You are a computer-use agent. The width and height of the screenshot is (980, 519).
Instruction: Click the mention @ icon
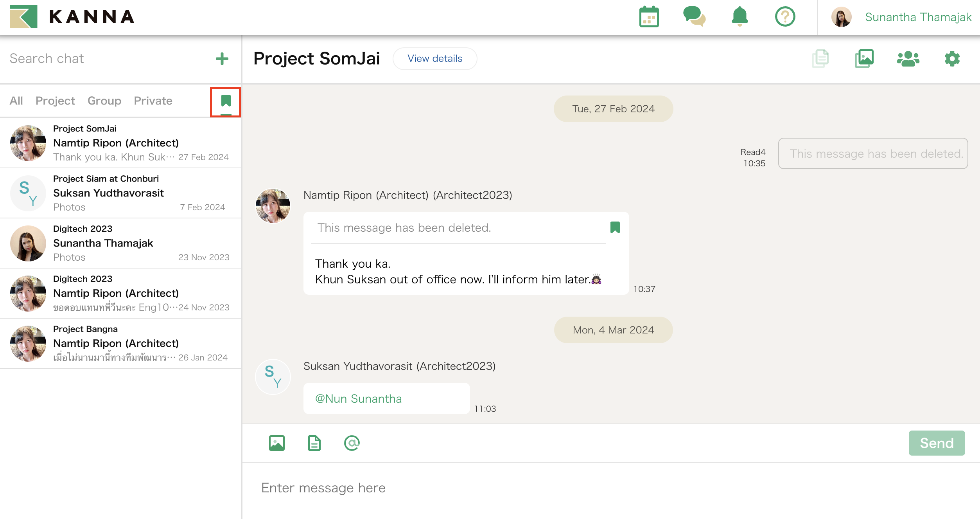(352, 443)
